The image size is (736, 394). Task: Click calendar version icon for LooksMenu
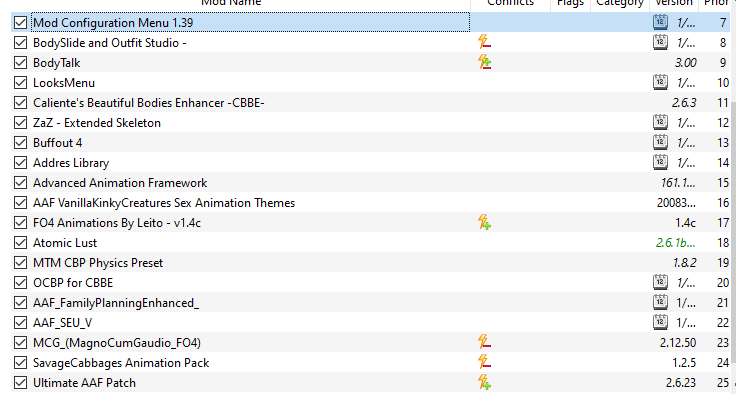click(660, 82)
